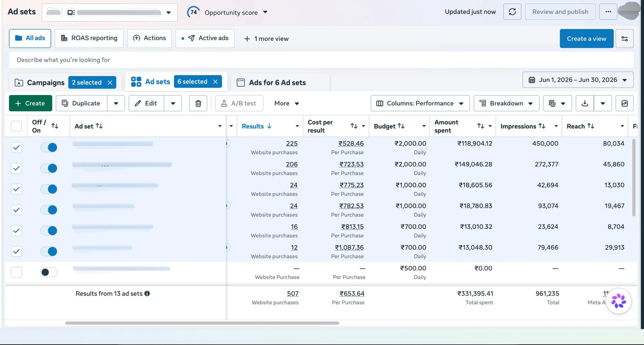
Task: Open the date range Jun 1 – Jun 30 picker
Action: point(578,80)
